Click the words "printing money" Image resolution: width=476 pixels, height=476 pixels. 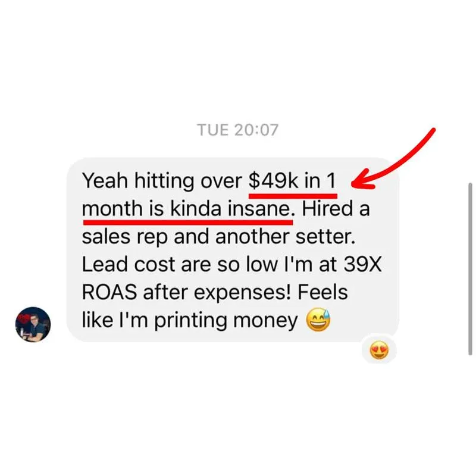[226, 322]
